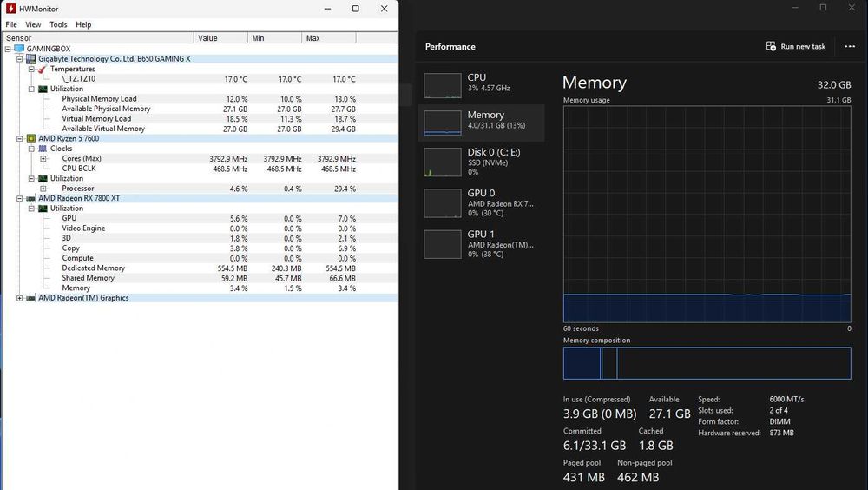Select the 3D utilization row
The image size is (868, 490).
tap(201, 238)
